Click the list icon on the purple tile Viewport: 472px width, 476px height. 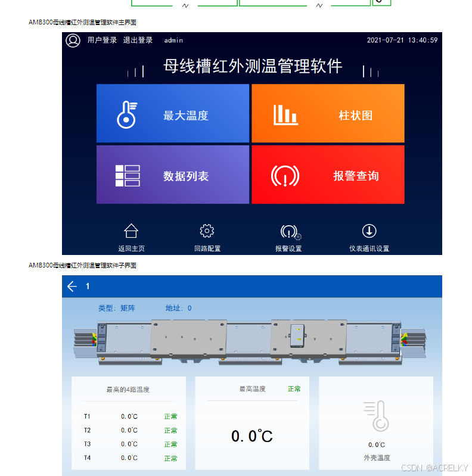128,176
